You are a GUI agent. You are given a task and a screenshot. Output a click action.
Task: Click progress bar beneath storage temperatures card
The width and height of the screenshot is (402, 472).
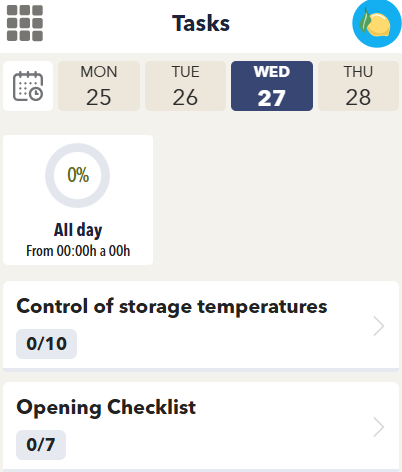coord(201,370)
